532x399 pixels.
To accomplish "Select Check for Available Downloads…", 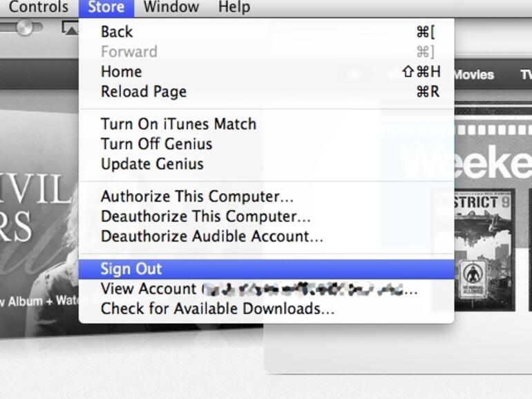I will coord(266,309).
